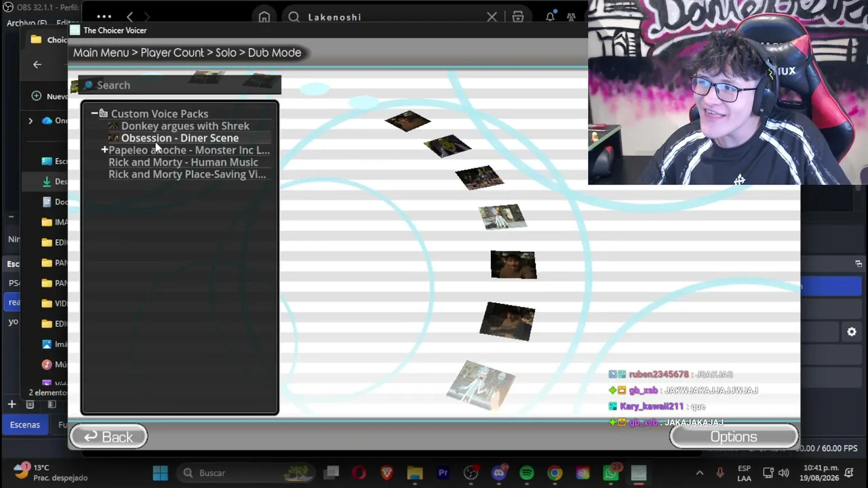Image resolution: width=868 pixels, height=488 pixels.
Task: Open WhatsApp from the taskbar
Action: click(611, 473)
